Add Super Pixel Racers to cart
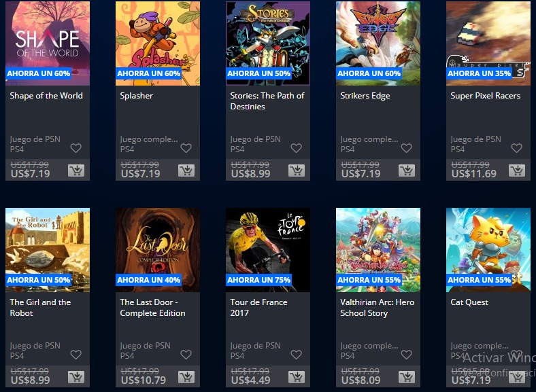The height and width of the screenshot is (392, 536). tap(517, 171)
